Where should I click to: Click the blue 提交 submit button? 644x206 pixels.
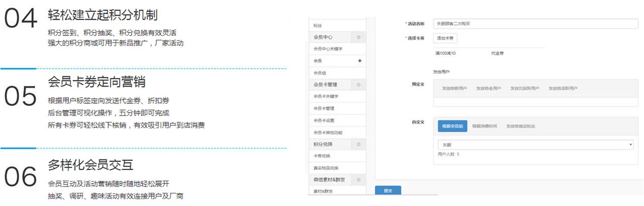[388, 190]
